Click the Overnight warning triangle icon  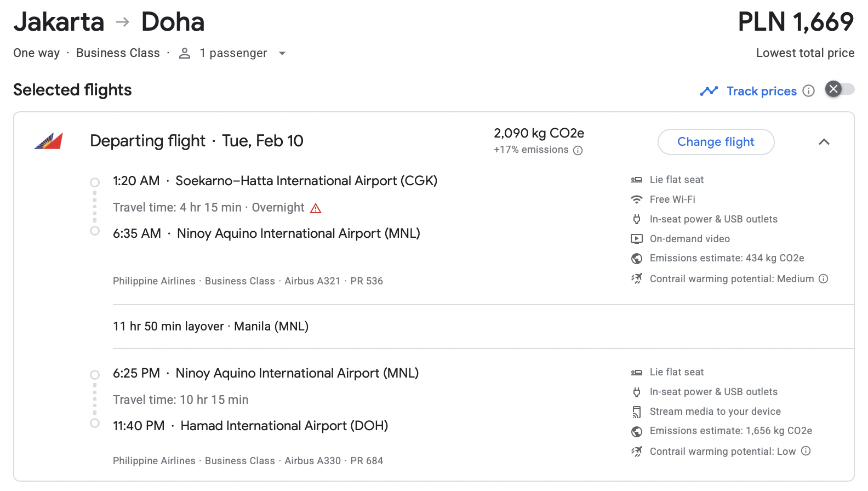tap(316, 208)
